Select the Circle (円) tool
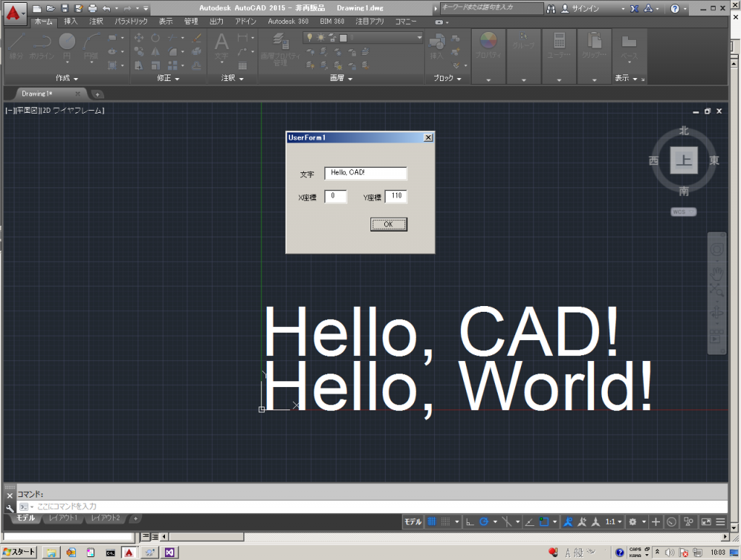 (67, 46)
